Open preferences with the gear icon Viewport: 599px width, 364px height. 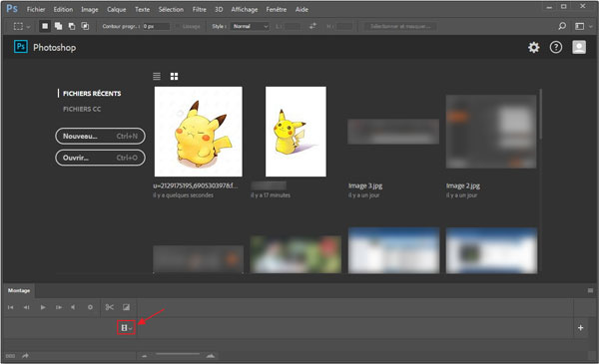534,47
